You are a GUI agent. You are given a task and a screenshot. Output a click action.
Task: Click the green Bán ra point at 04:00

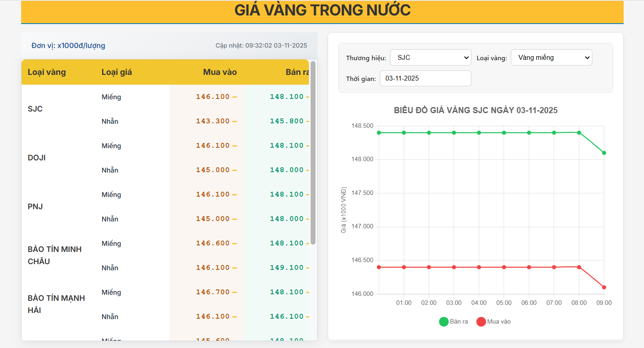[479, 133]
